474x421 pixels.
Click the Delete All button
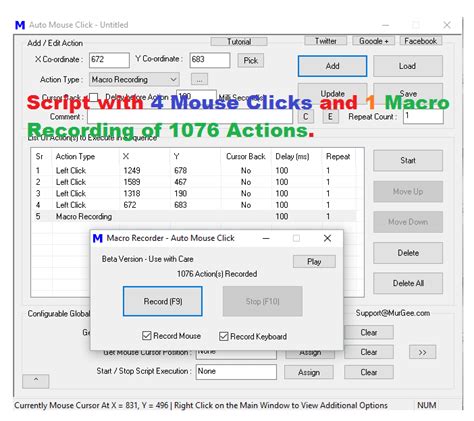408,283
